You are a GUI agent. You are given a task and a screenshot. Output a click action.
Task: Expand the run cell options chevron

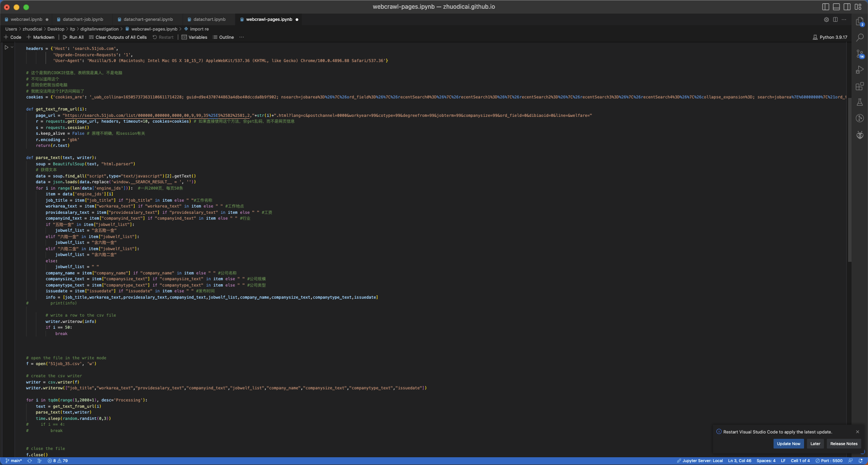pos(12,48)
